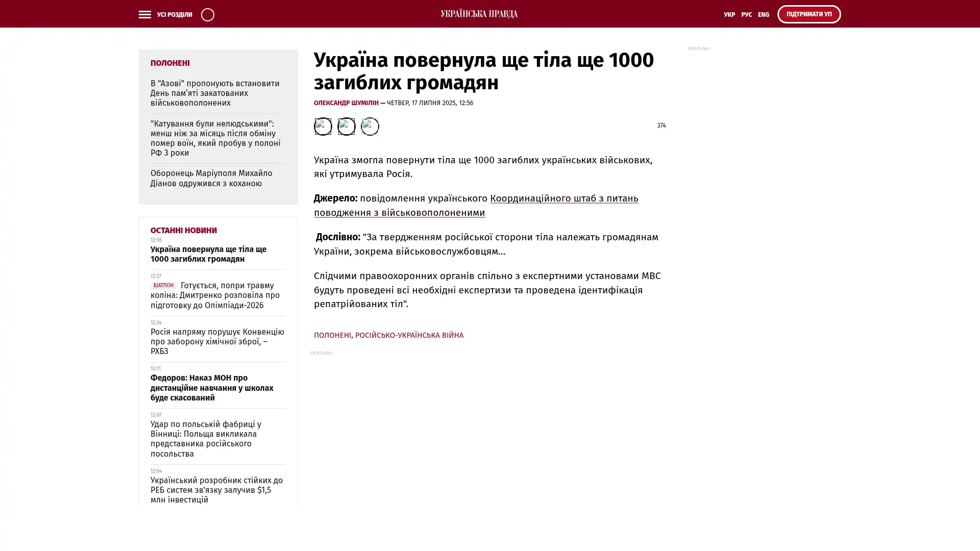
Task: Switch language to РУС
Action: click(746, 14)
